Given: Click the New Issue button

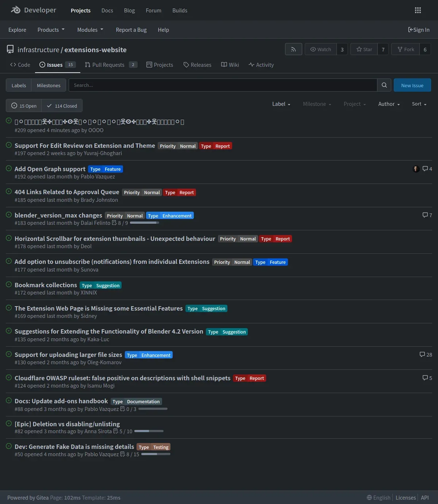Looking at the screenshot, I should pyautogui.click(x=412, y=85).
